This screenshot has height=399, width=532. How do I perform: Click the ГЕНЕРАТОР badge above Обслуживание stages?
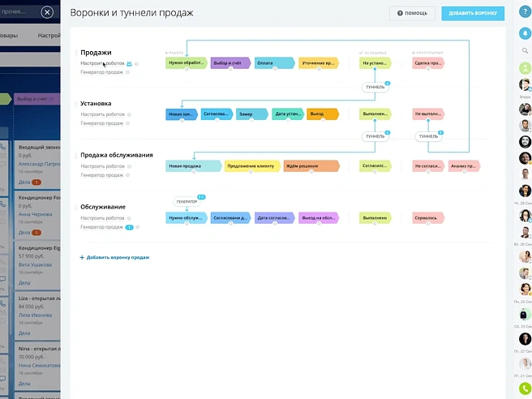tap(187, 201)
